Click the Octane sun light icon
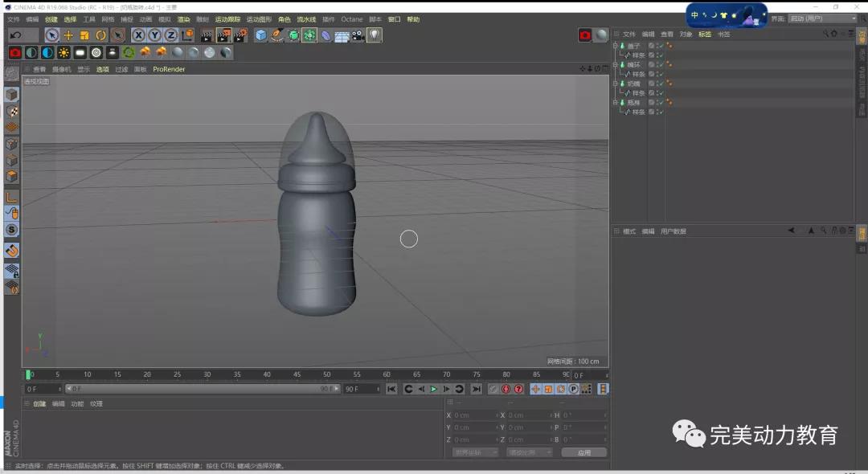Image resolution: width=868 pixels, height=474 pixels. pyautogui.click(x=63, y=52)
